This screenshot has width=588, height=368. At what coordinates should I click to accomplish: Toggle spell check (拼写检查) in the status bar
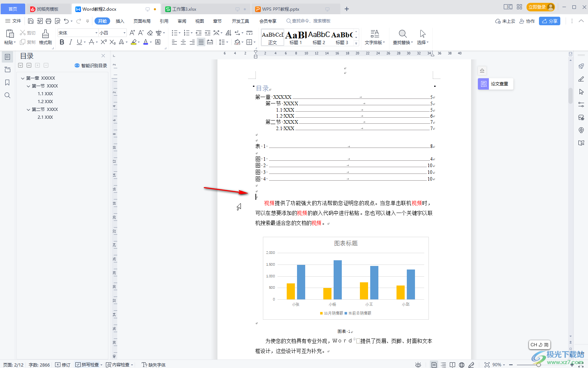87,365
